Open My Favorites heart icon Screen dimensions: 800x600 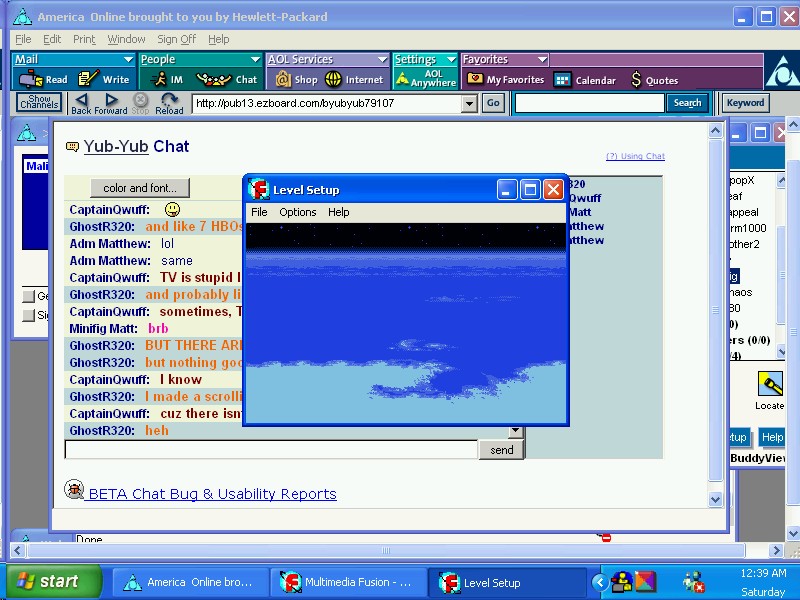click(x=475, y=79)
